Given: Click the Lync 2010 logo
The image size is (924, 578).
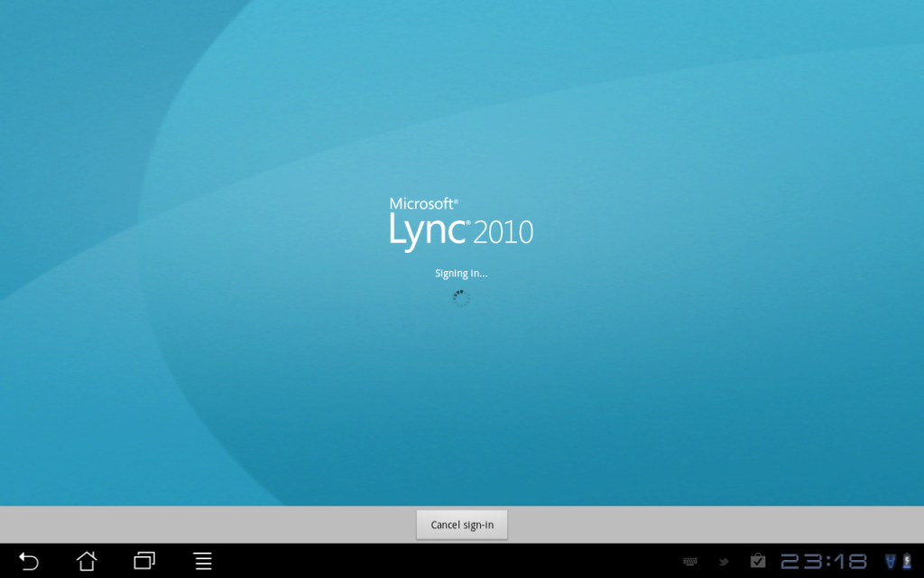Looking at the screenshot, I should (461, 229).
